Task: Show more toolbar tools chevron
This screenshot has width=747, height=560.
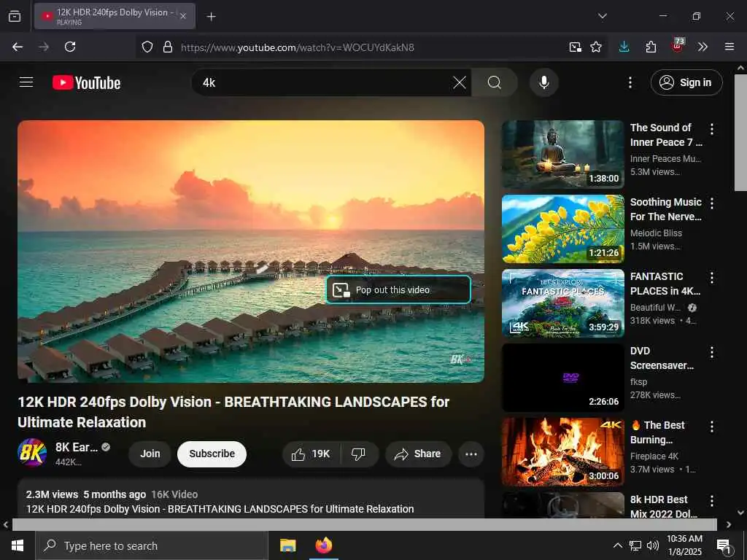Action: (x=703, y=47)
